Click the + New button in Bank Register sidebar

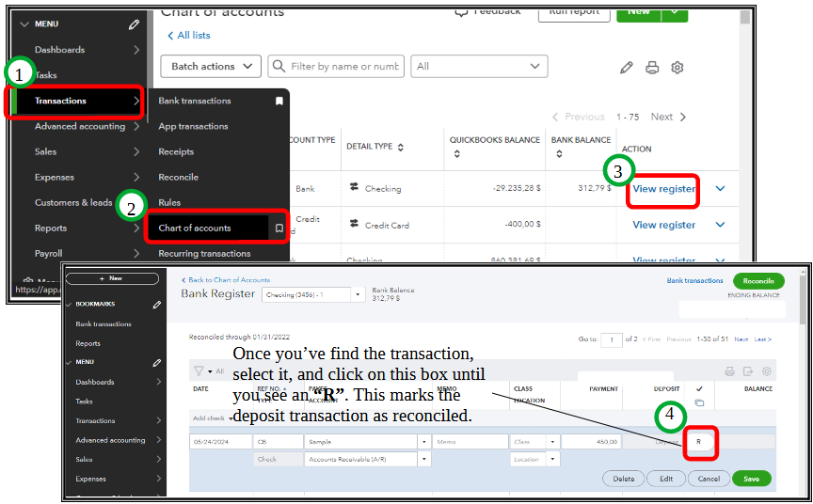[112, 278]
